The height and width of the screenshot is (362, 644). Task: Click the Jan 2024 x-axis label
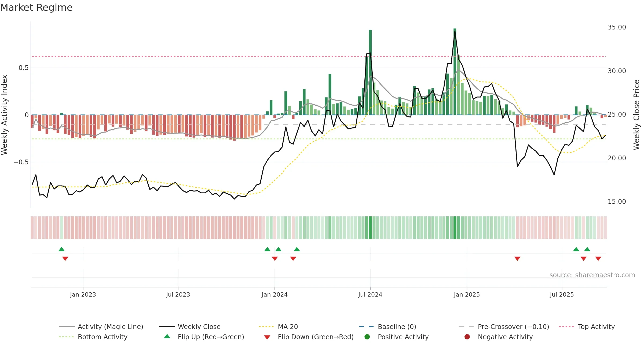(x=275, y=294)
